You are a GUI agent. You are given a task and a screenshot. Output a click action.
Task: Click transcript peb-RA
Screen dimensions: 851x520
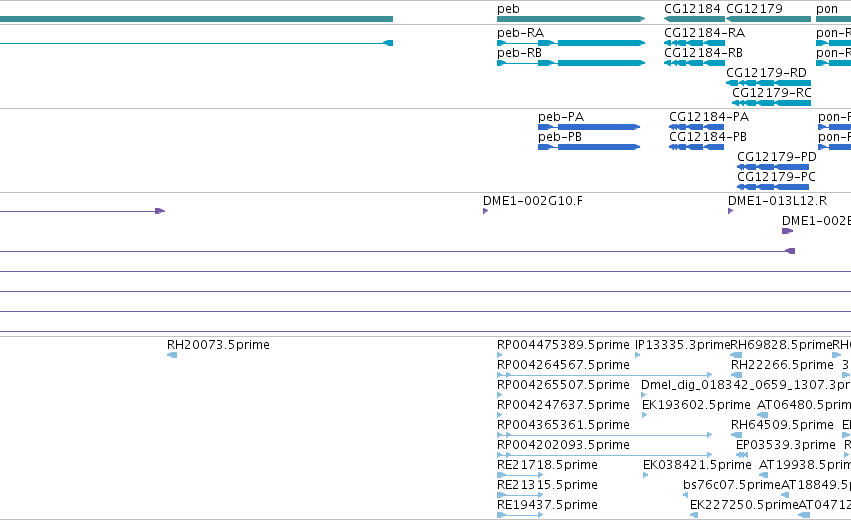(520, 33)
